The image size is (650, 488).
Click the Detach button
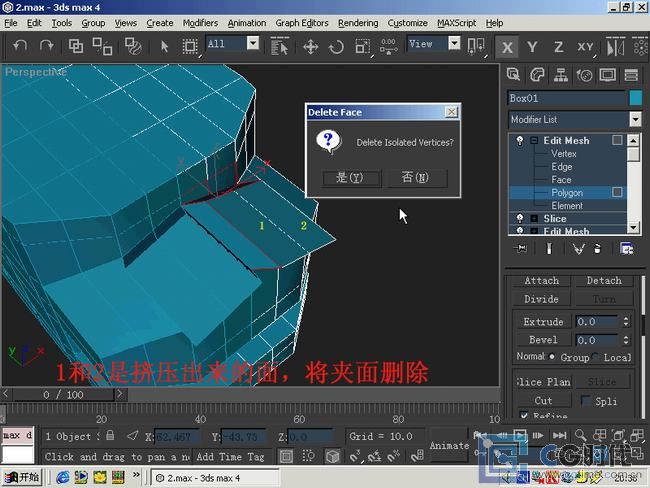pos(604,281)
